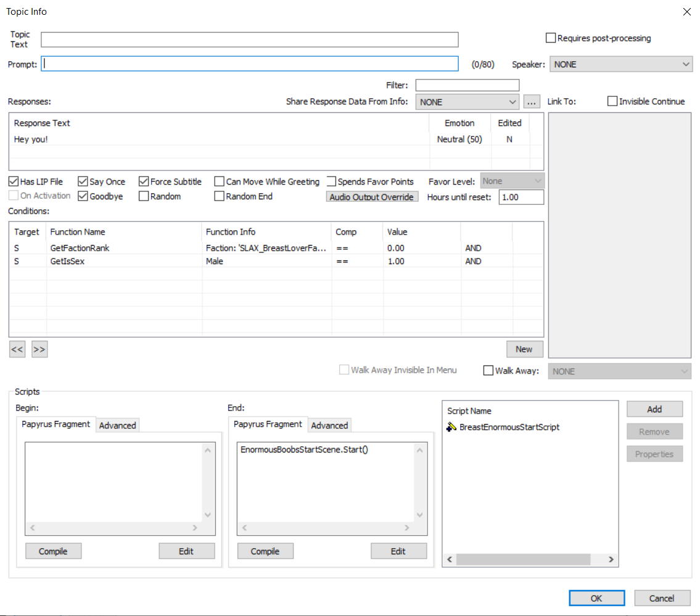Enable the Random checkbox
The width and height of the screenshot is (700, 616).
point(143,196)
